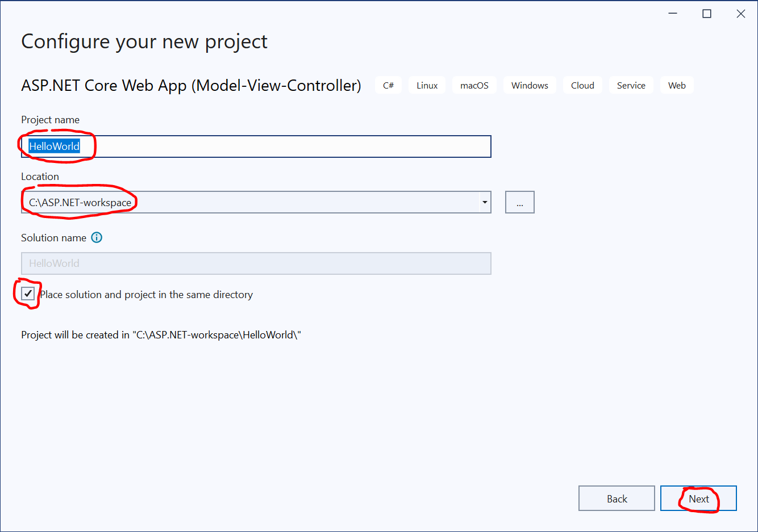Click the Location label

[40, 177]
